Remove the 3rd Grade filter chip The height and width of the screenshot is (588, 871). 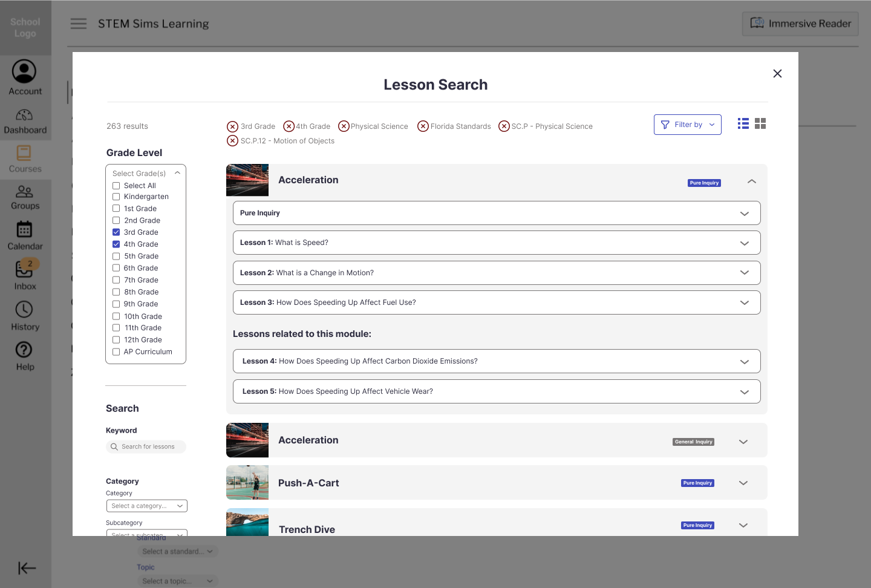pos(233,126)
